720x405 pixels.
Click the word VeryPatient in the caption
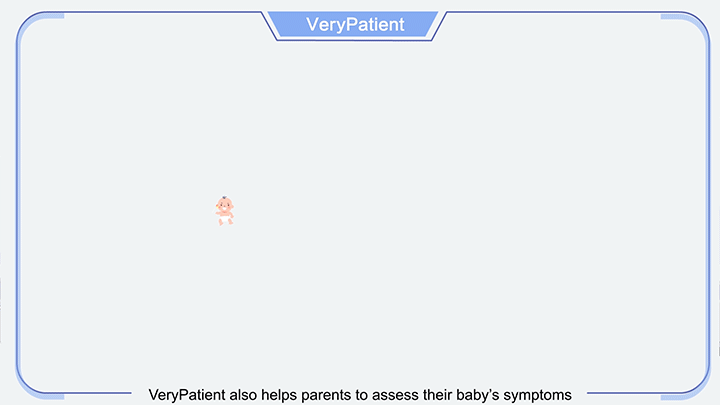187,395
